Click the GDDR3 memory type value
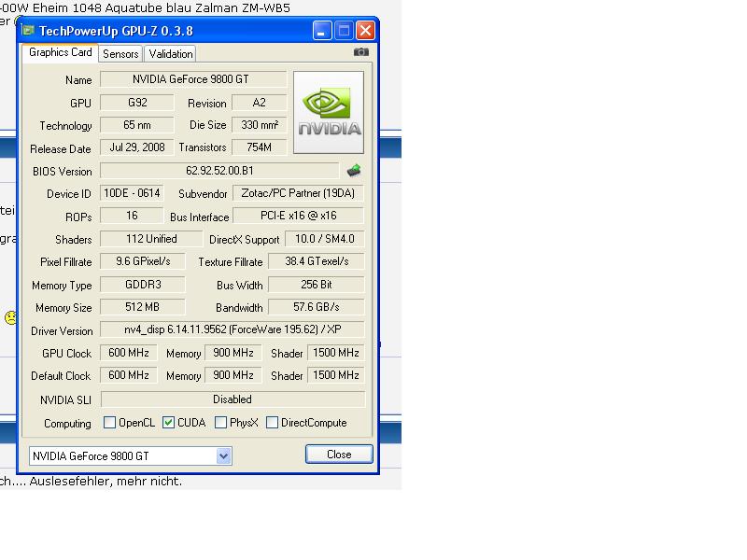Screen dimensions: 747x560 [x=143, y=285]
